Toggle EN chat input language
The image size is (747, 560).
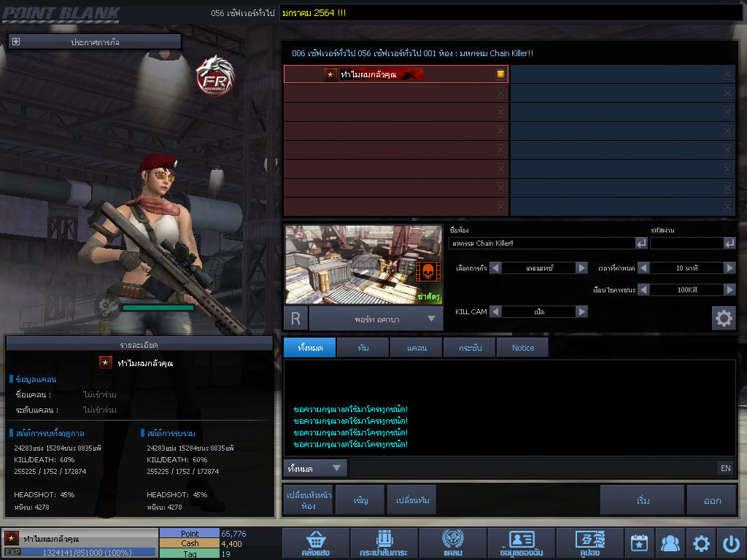click(x=726, y=468)
